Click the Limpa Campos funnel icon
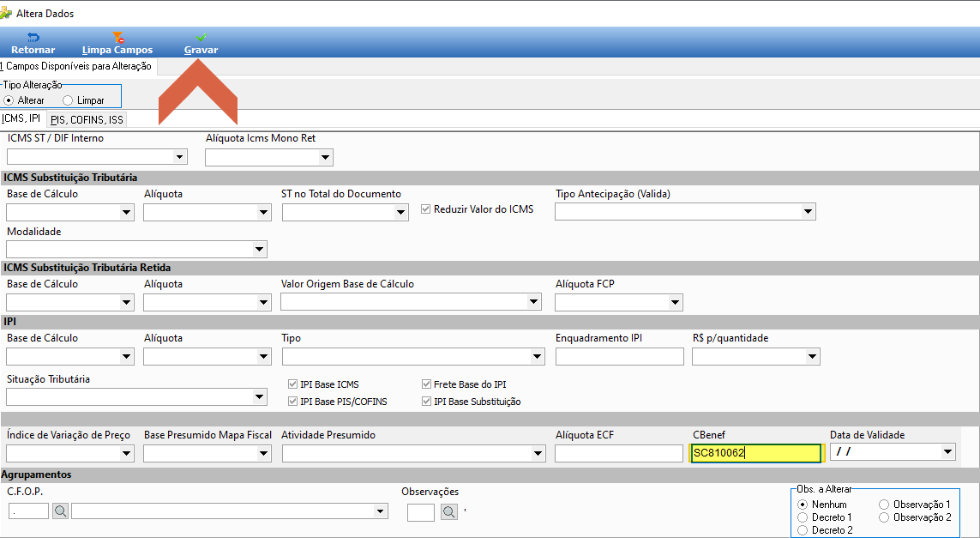 click(117, 38)
